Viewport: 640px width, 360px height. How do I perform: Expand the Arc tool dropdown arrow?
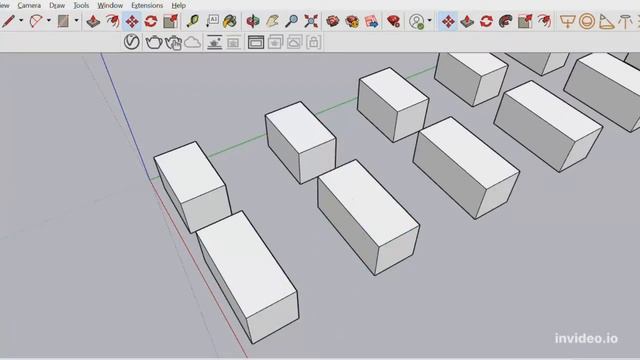click(49, 20)
